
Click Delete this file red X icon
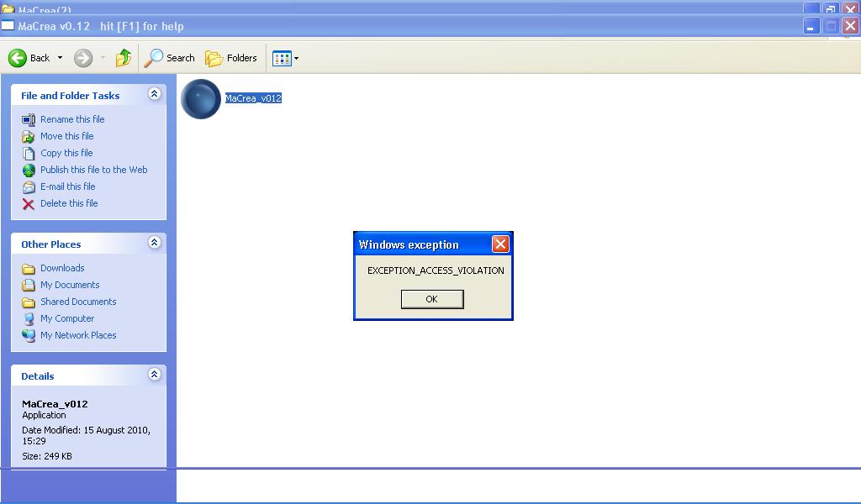tap(29, 204)
